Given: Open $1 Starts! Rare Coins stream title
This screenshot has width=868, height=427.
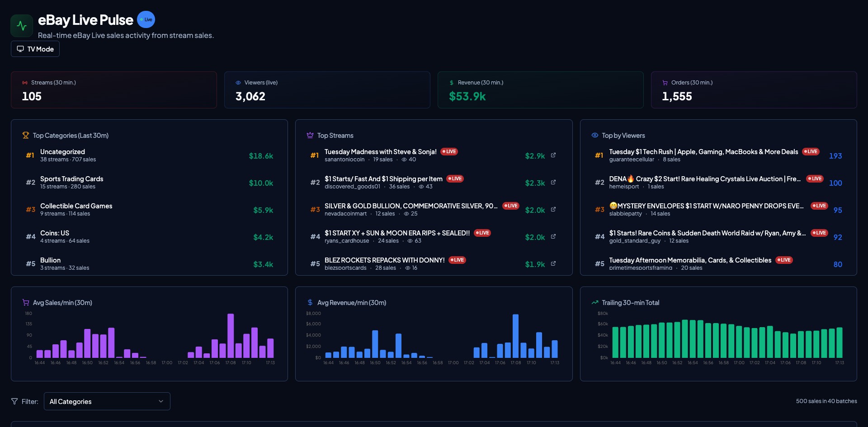Looking at the screenshot, I should pyautogui.click(x=708, y=233).
